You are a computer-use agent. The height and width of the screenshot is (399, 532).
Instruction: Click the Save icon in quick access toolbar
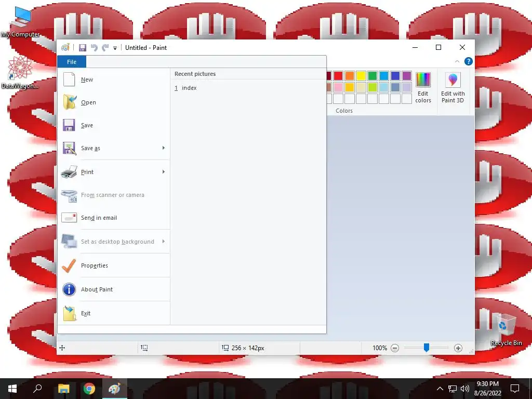pos(83,48)
